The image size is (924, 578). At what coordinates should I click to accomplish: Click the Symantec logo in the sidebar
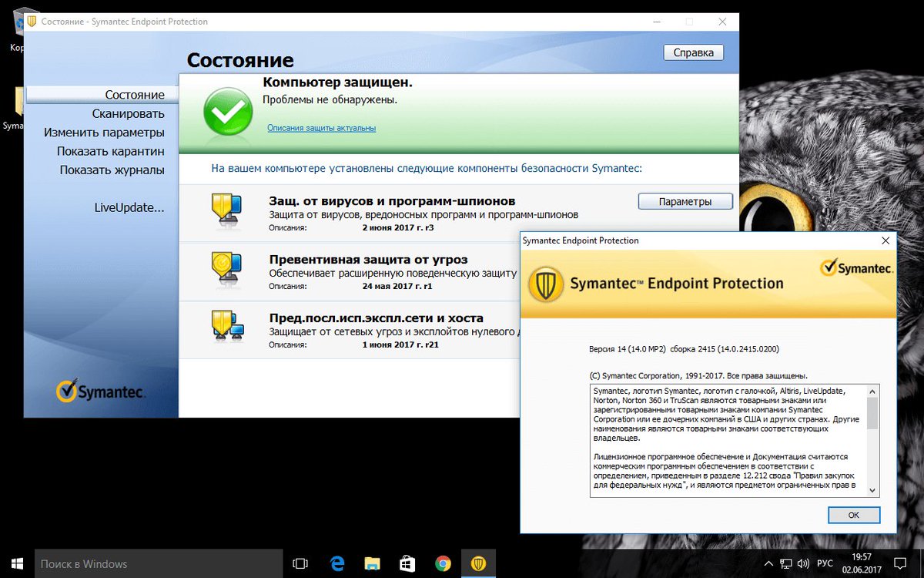pos(100,391)
